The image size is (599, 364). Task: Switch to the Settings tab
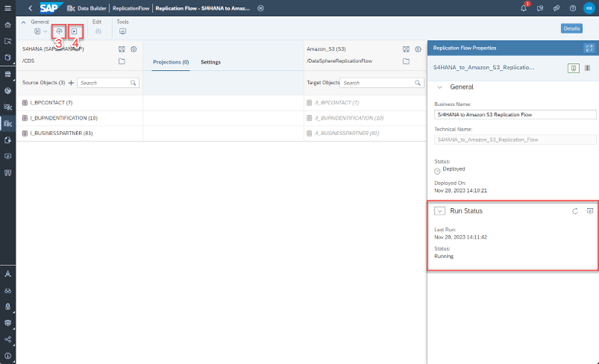click(x=210, y=62)
